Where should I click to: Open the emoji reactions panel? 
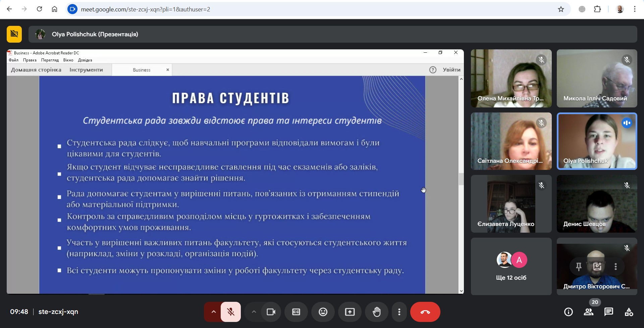coord(323,312)
